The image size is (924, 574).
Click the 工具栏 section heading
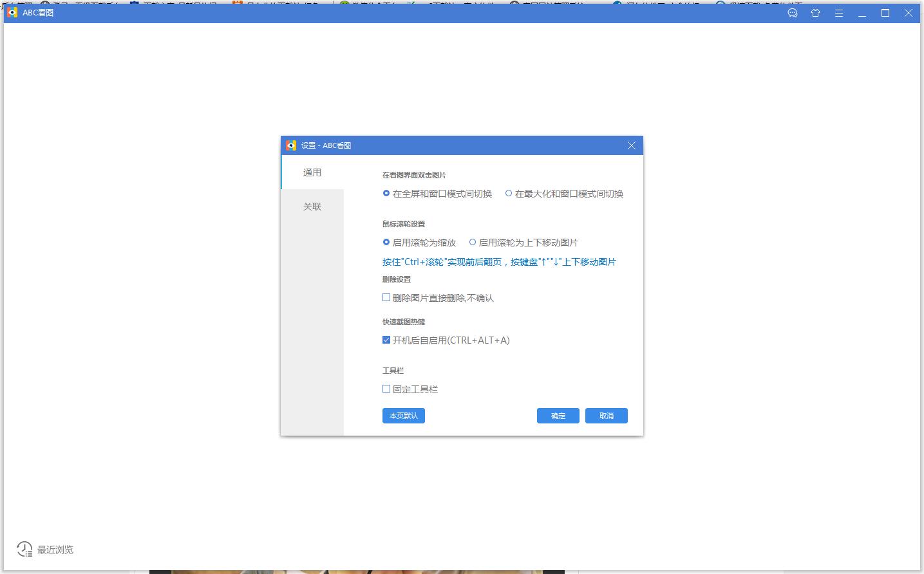coord(393,371)
